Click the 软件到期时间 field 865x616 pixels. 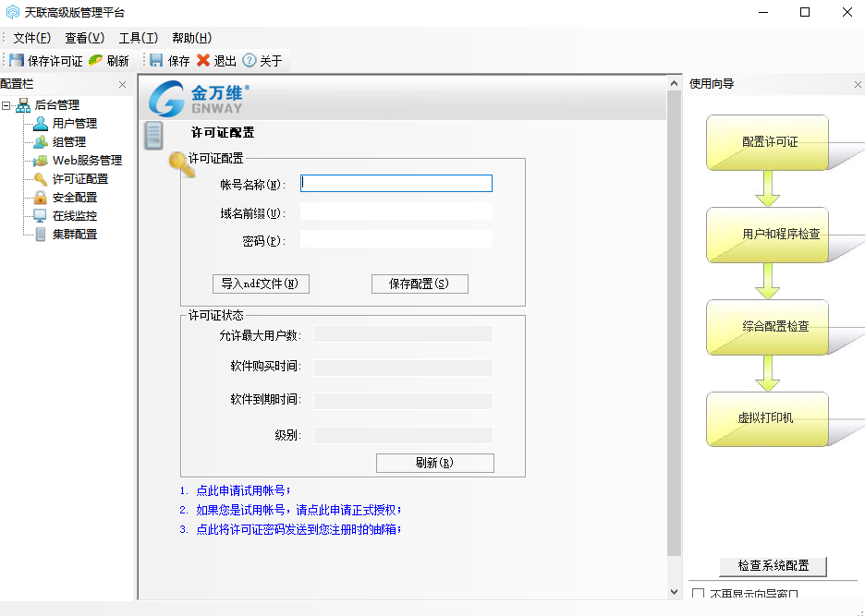click(x=403, y=401)
